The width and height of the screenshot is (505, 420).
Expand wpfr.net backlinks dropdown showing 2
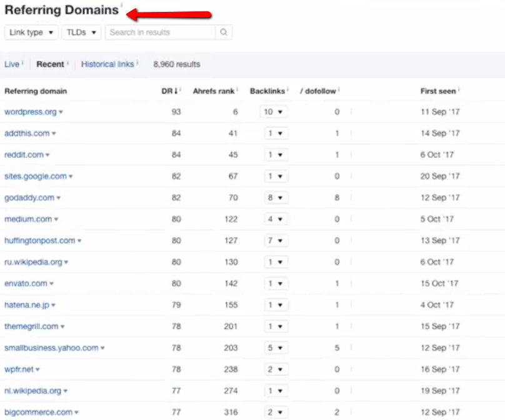coord(276,369)
